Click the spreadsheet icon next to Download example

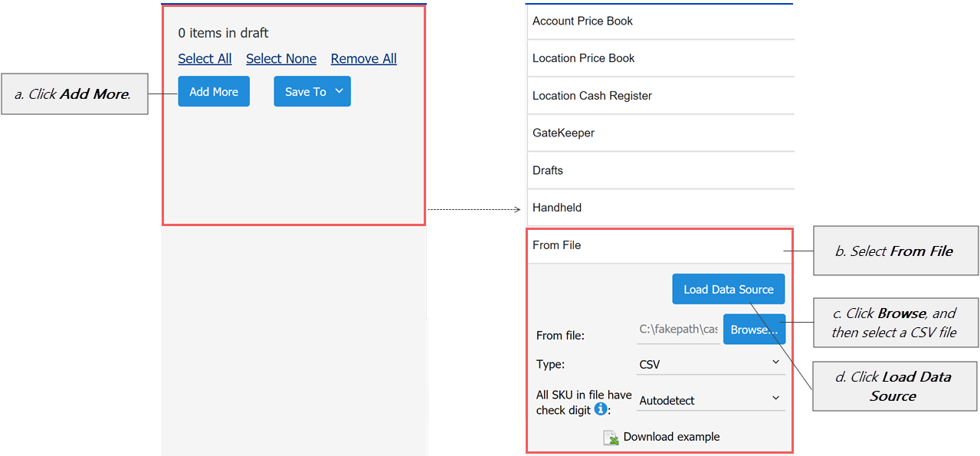coord(611,437)
